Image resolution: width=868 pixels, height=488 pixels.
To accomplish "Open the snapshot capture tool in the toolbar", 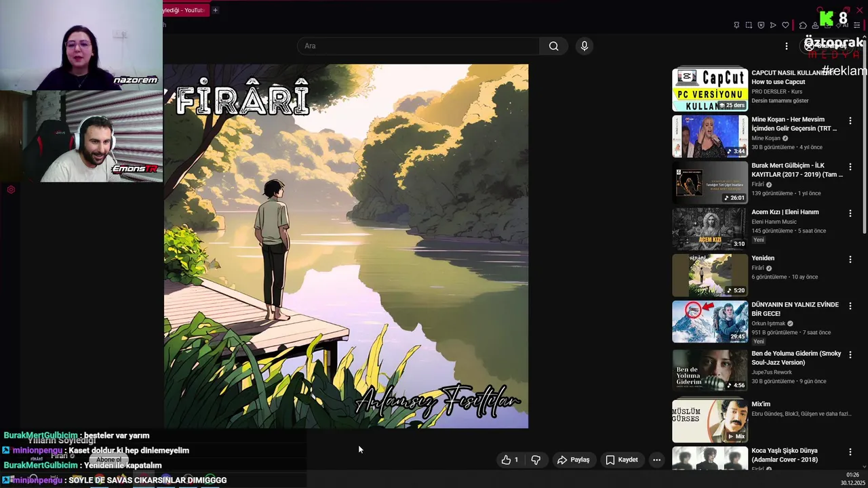I will click(749, 25).
